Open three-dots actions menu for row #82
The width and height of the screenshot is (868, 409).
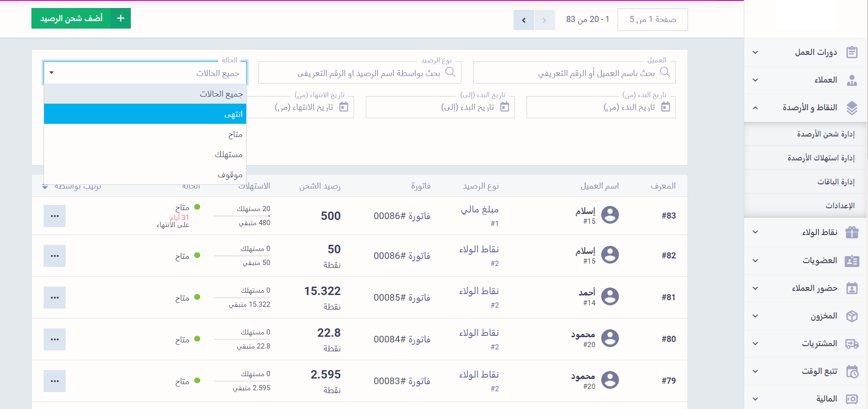54,256
